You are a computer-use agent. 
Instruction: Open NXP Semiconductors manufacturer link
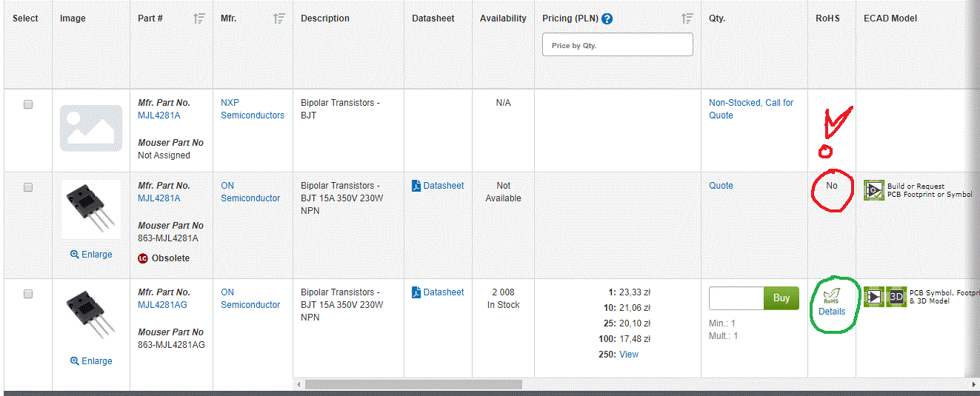253,109
